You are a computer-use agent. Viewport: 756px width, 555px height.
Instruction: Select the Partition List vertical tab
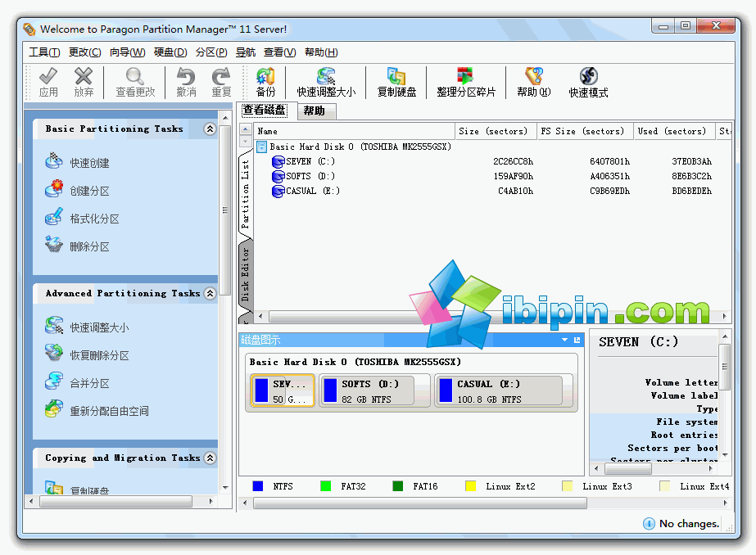pos(246,194)
